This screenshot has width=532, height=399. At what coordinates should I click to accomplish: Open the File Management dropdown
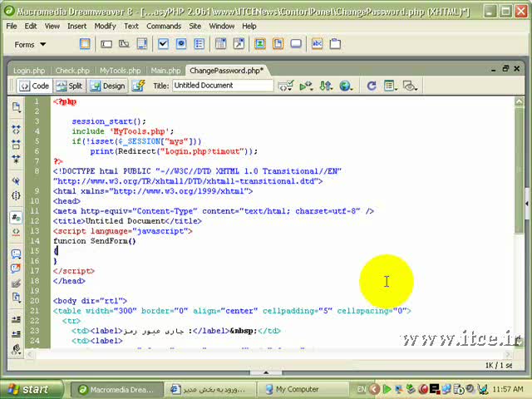[326, 86]
